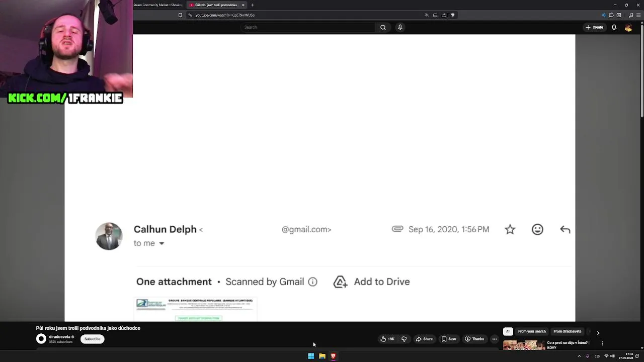Show more filter chips with right chevron
Viewport: 644px width, 362px height.
point(598,332)
